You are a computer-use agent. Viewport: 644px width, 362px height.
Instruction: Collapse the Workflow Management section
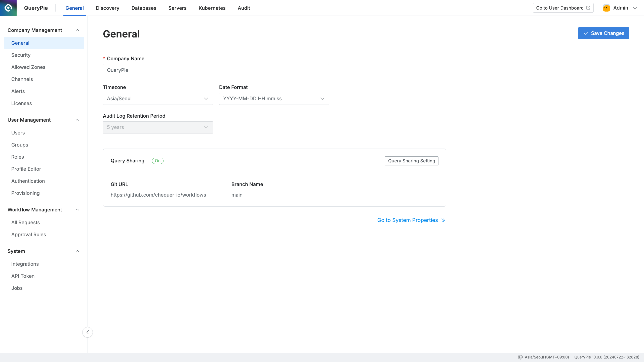[77, 210]
